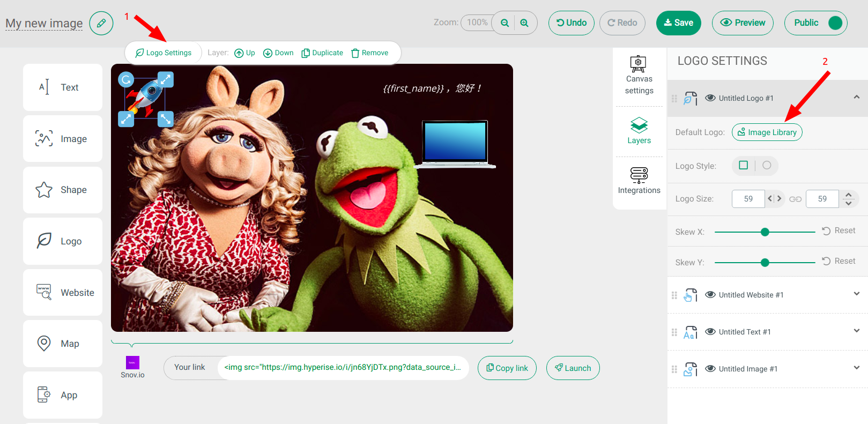Viewport: 868px width, 424px height.
Task: Zoom out with the minus magnifier
Action: click(505, 23)
